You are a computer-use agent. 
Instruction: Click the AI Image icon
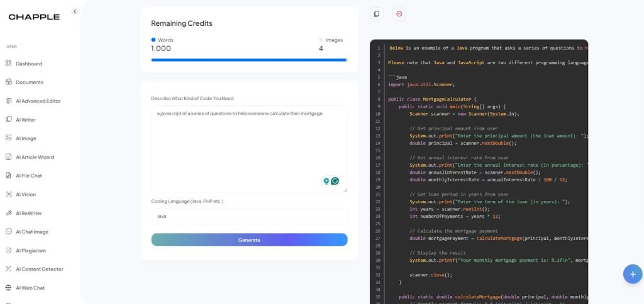tap(9, 138)
